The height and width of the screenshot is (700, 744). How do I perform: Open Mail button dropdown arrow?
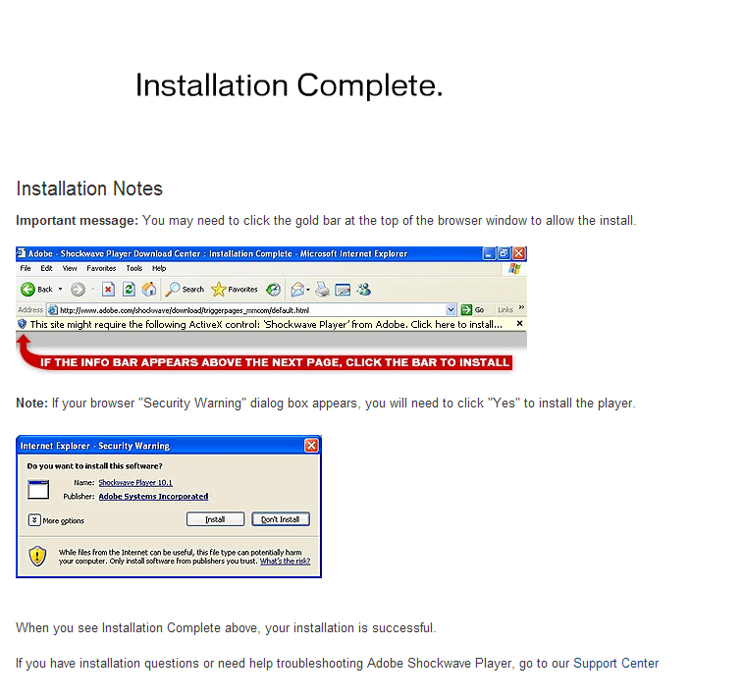tap(308, 289)
